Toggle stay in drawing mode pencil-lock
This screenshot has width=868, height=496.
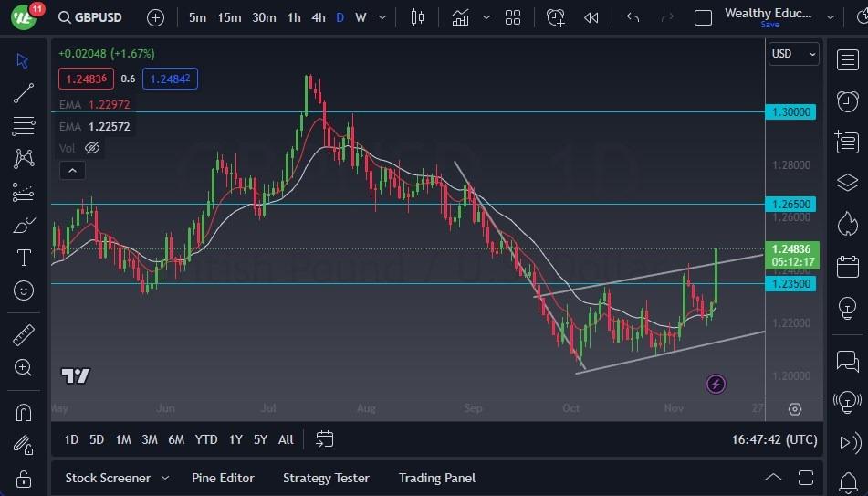click(x=23, y=445)
